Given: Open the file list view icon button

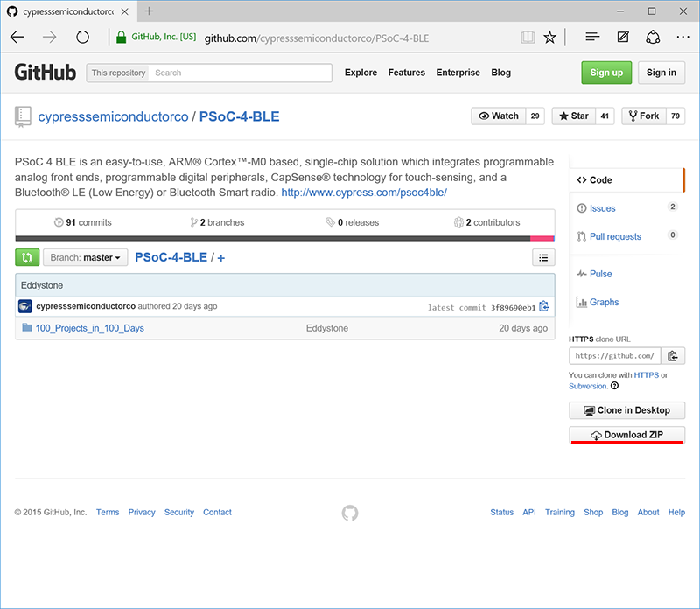Looking at the screenshot, I should coord(543,257).
